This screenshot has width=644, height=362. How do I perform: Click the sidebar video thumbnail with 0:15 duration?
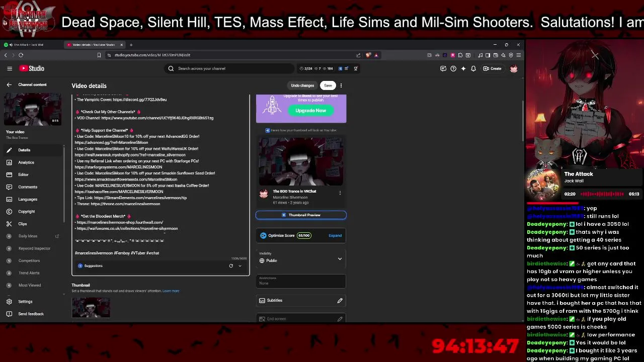pos(32,109)
